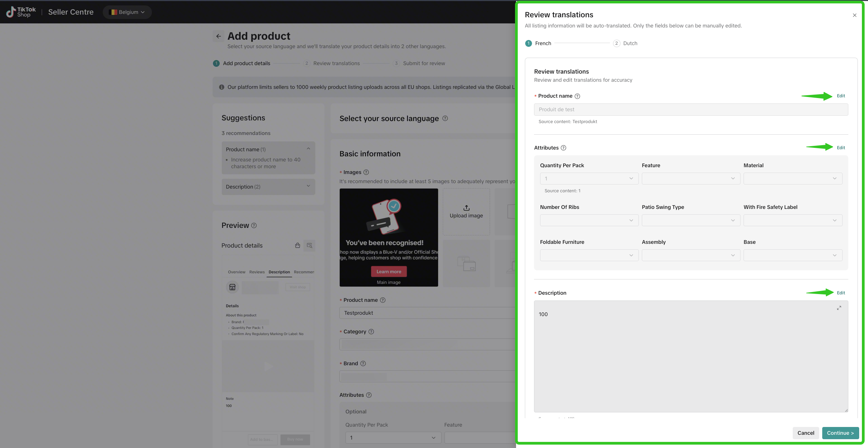Click the Review translations step in background
This screenshot has width=868, height=448.
332,63
